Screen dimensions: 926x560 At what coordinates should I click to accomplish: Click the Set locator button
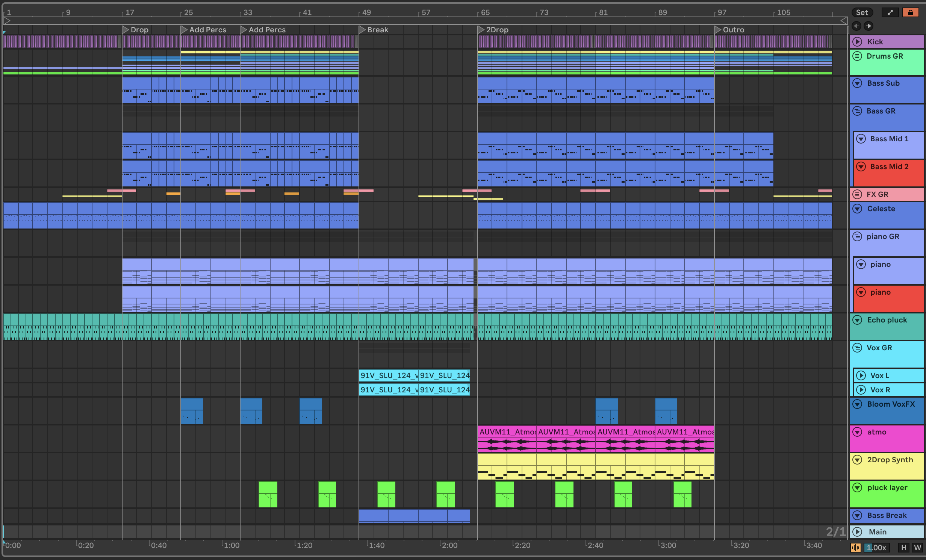click(862, 12)
